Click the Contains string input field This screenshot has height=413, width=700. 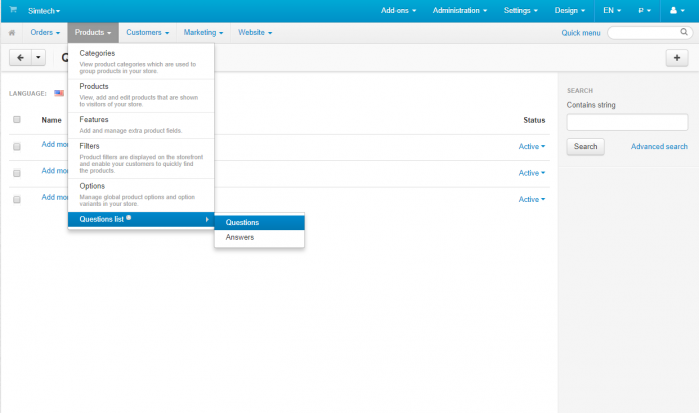click(x=627, y=122)
